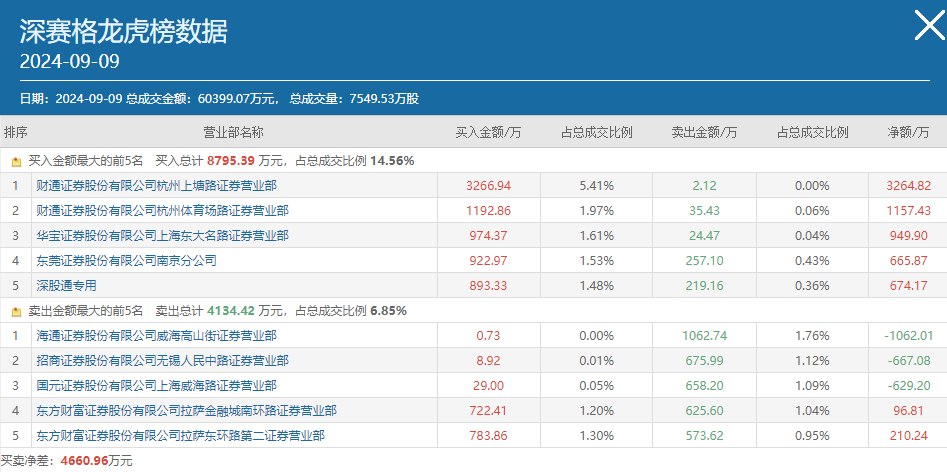Open the 深股通专用 link

[66, 285]
